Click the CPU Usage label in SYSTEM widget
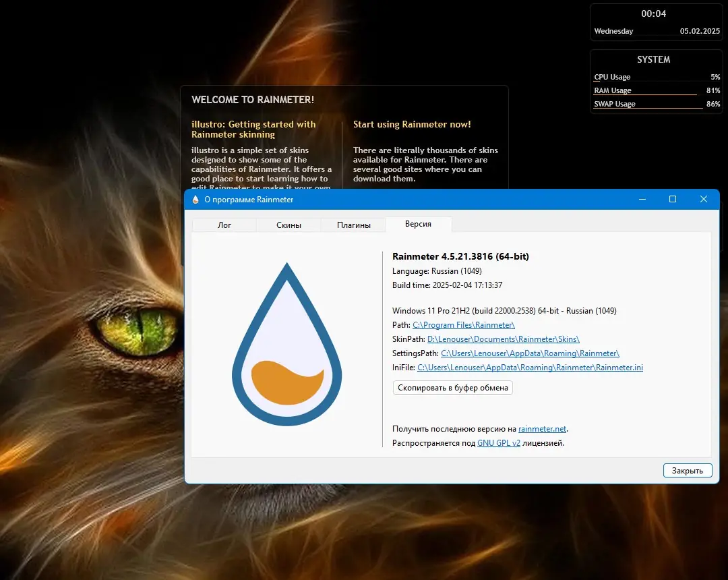Screen dimensions: 728x580 coord(612,76)
